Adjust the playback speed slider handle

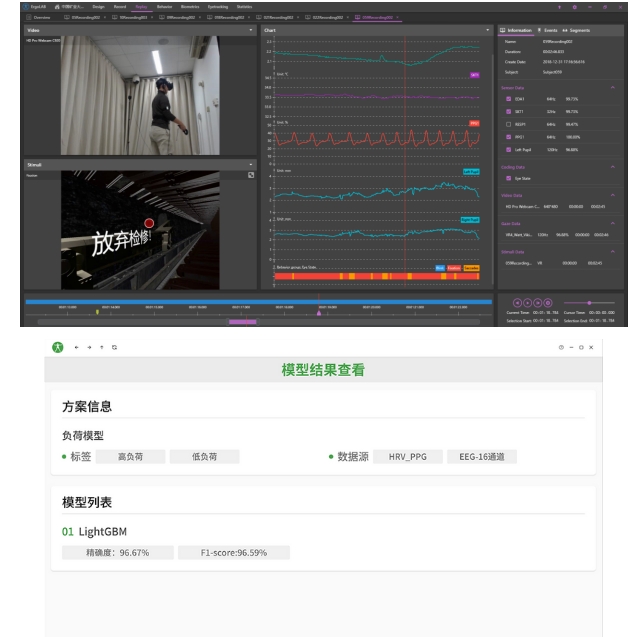tap(589, 303)
